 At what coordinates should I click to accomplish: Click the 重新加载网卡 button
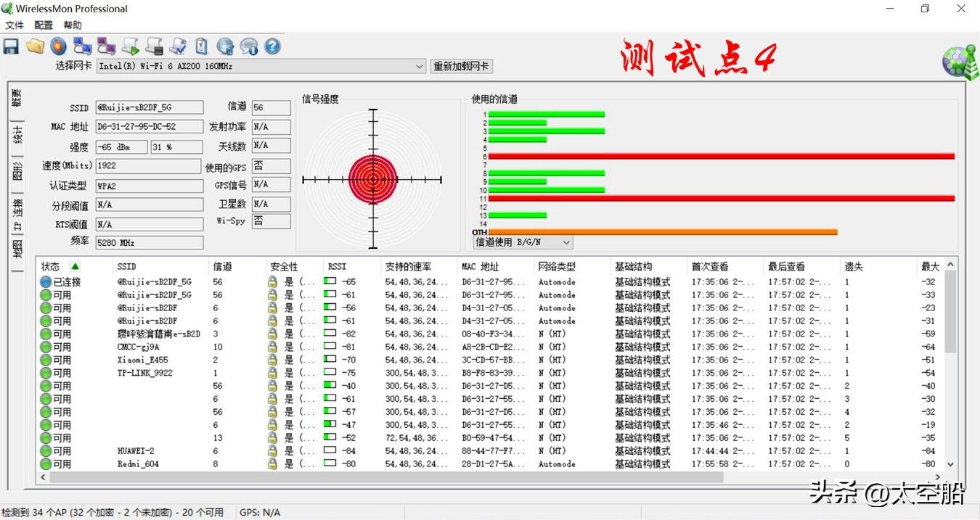click(x=461, y=67)
